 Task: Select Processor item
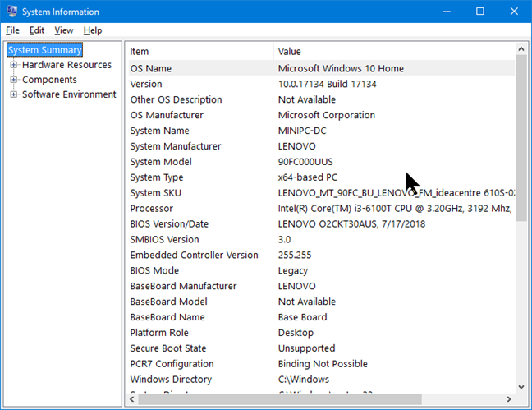[x=152, y=209]
